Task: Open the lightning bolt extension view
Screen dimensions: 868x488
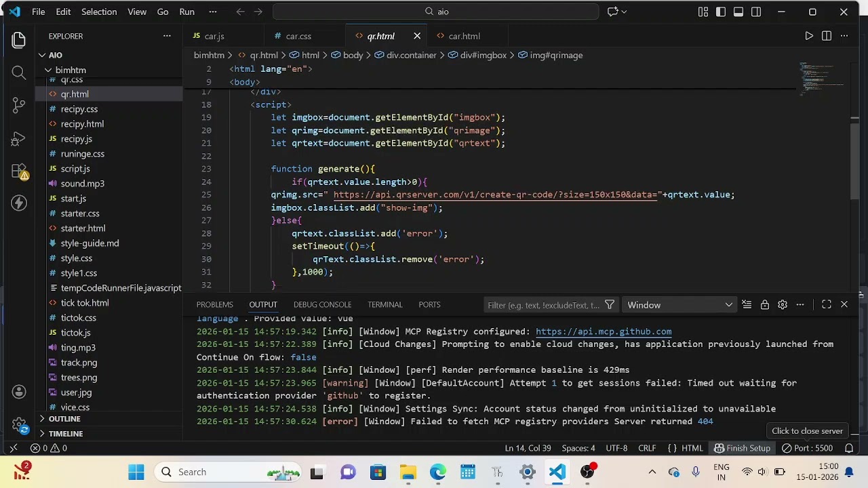Action: [x=18, y=203]
